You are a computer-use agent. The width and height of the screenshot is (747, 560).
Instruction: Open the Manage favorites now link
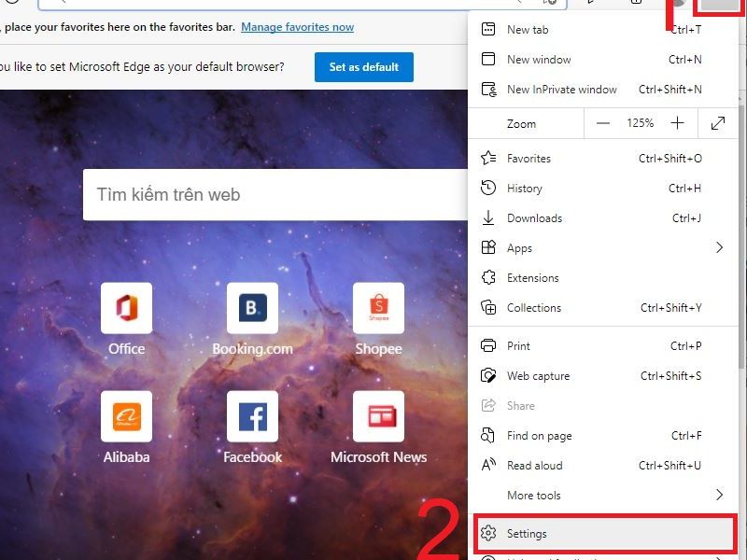pyautogui.click(x=297, y=26)
